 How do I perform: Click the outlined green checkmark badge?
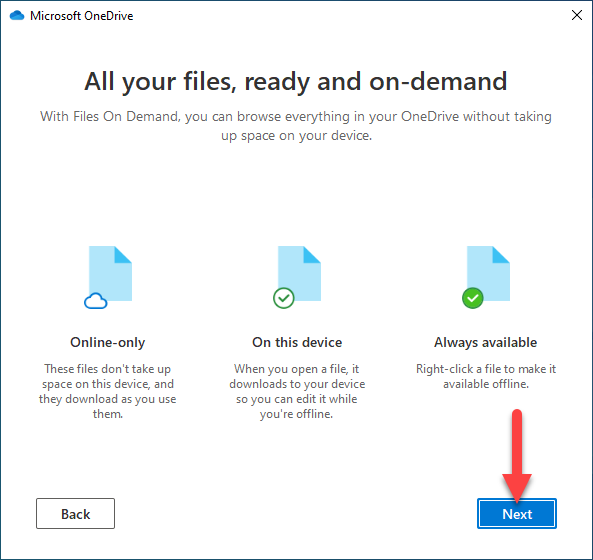tap(284, 298)
